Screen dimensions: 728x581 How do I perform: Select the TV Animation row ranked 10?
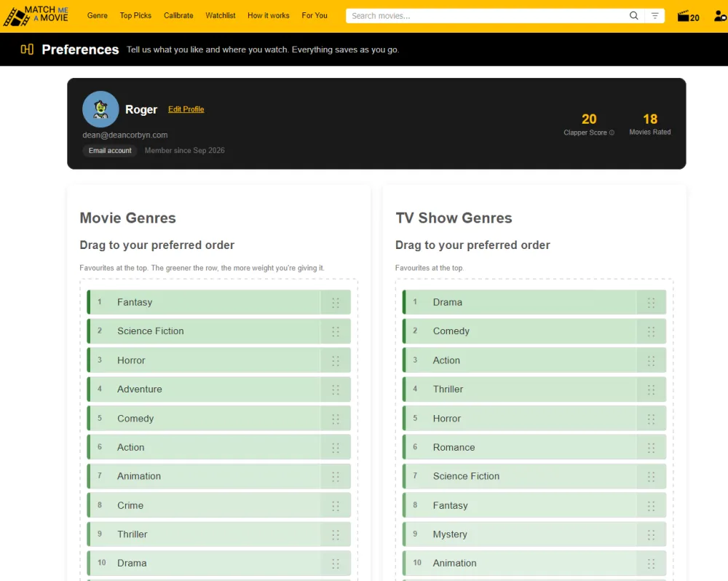534,563
